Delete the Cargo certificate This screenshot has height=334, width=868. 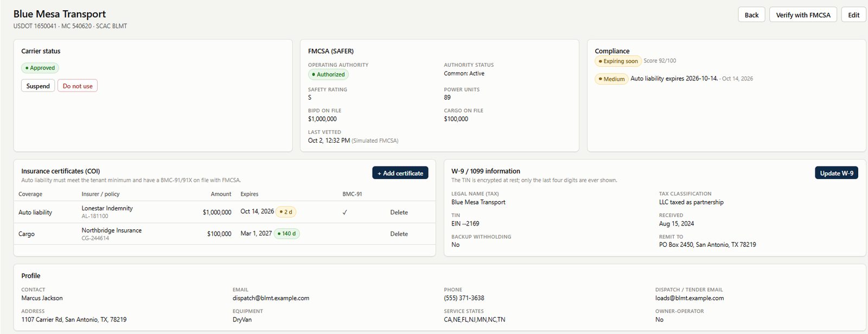pos(399,234)
